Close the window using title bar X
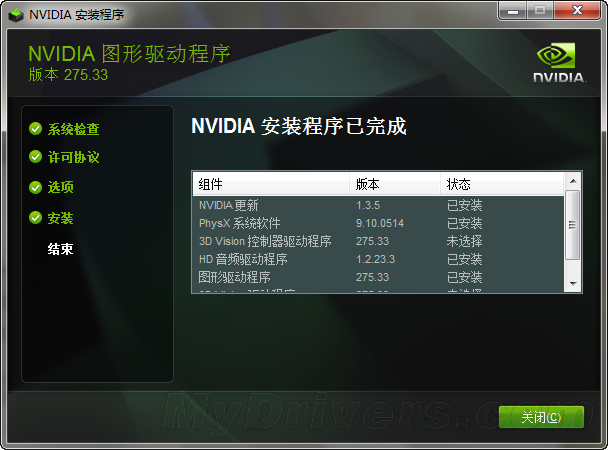This screenshot has height=450, width=608. point(577,10)
